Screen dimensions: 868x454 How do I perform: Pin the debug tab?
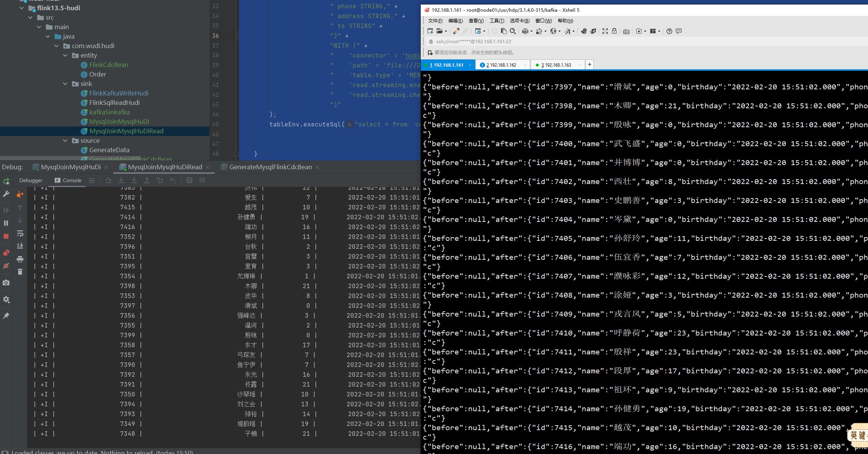pyautogui.click(x=6, y=315)
